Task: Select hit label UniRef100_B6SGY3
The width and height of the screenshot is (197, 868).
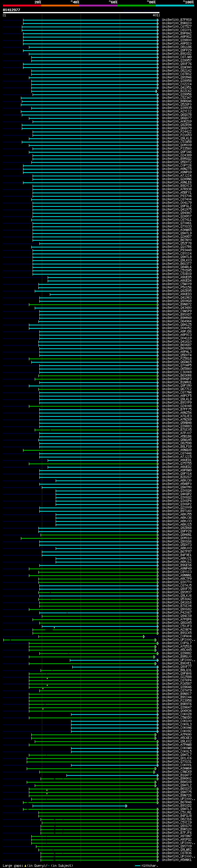Action: tap(176, 789)
